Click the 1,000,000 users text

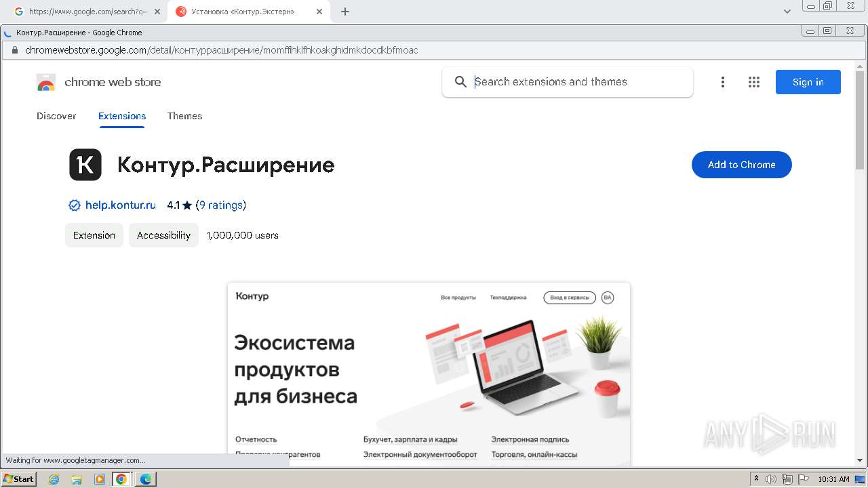[243, 235]
